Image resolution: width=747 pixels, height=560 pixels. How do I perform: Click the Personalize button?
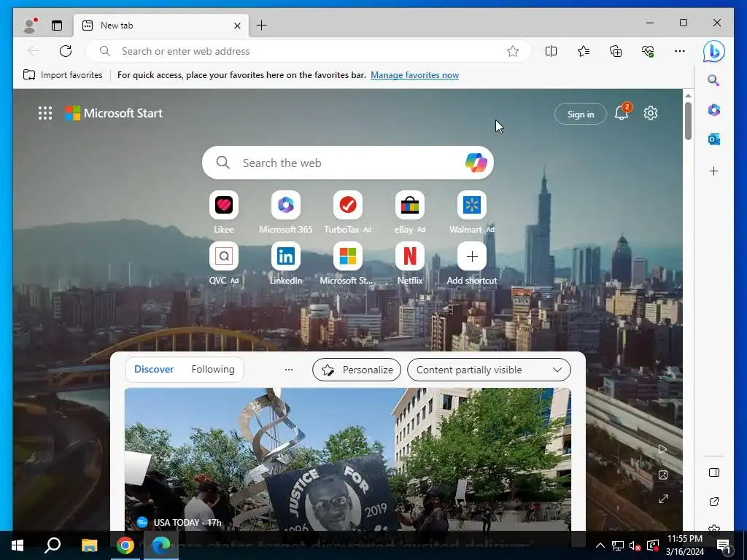(x=356, y=370)
